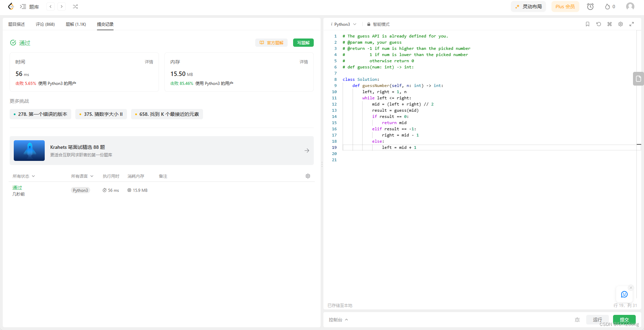
Task: Open the keyboard shortcuts command icon
Action: point(610,24)
